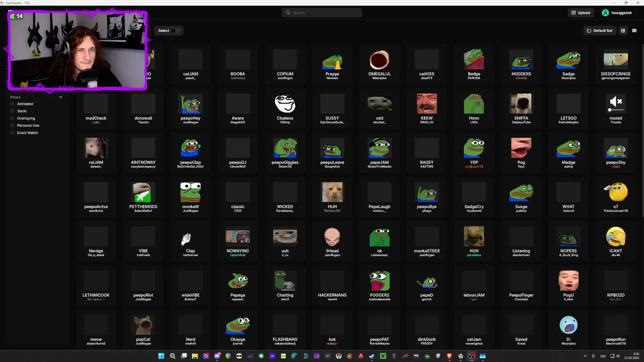Enable the Overlaying filter
Screen dimensions: 644x362
pos(13,118)
